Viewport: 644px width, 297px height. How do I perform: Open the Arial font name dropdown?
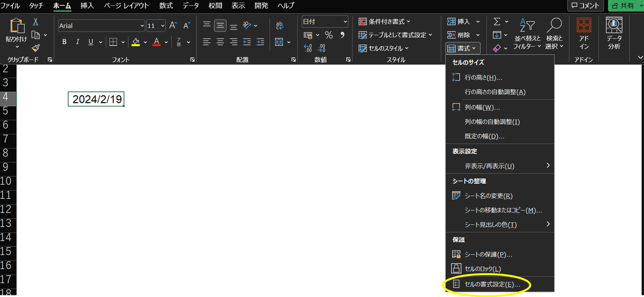(142, 26)
